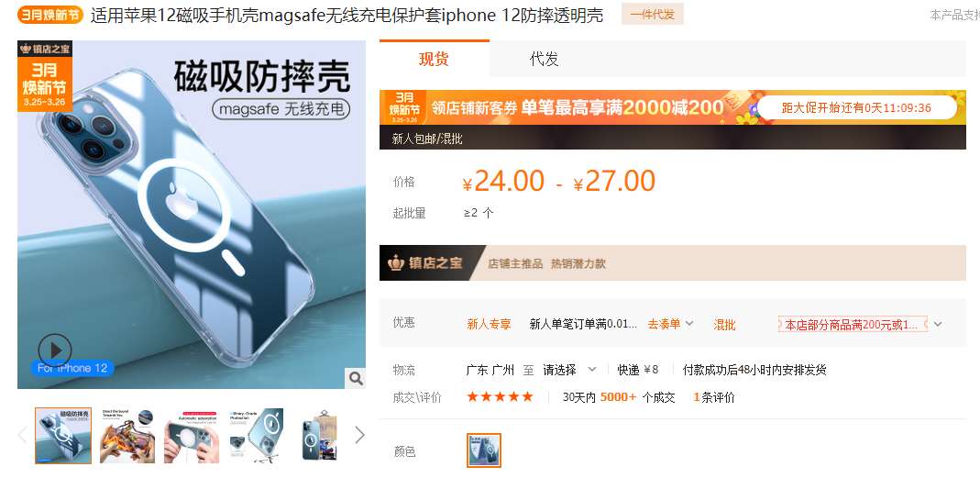Click the 一件代发 tag next to title

coord(653,15)
